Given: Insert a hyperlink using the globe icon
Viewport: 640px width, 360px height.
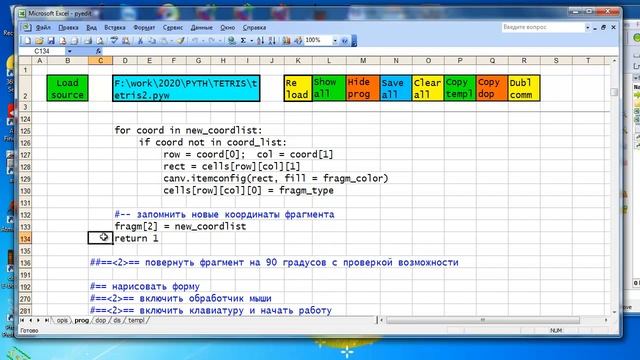Looking at the screenshot, I should coord(231,40).
